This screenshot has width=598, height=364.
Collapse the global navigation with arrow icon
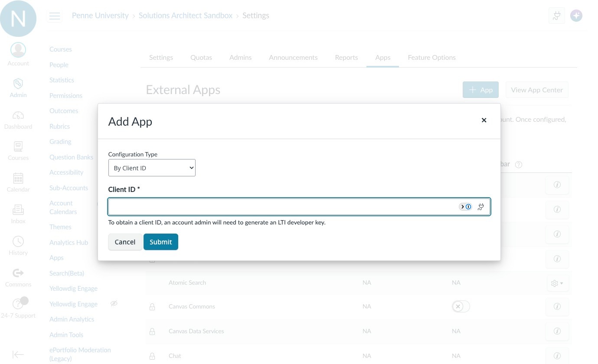[x=18, y=354]
